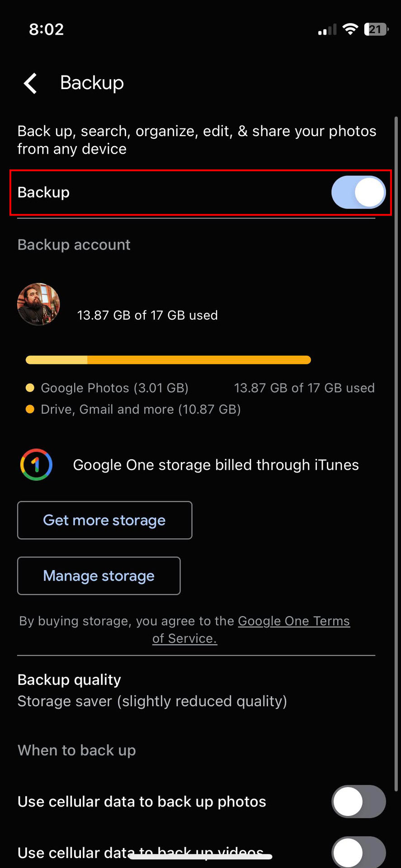Enable cellular data for photo backup

[358, 802]
